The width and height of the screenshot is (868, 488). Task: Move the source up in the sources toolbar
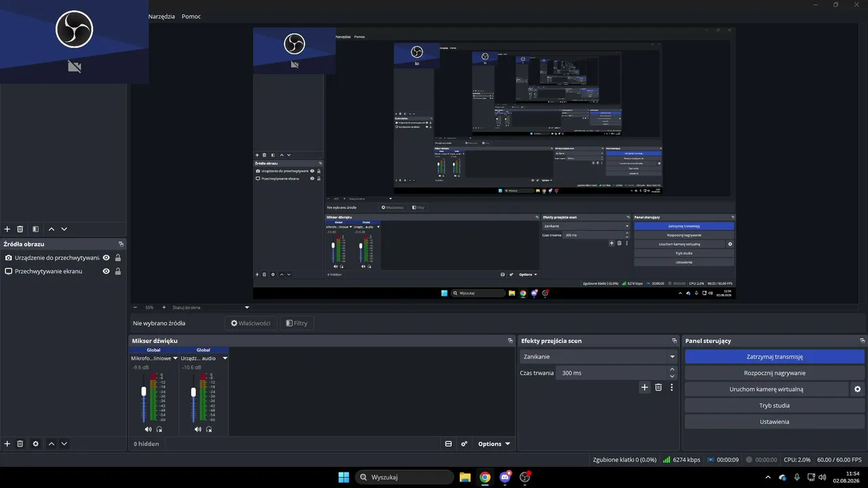[x=52, y=444]
